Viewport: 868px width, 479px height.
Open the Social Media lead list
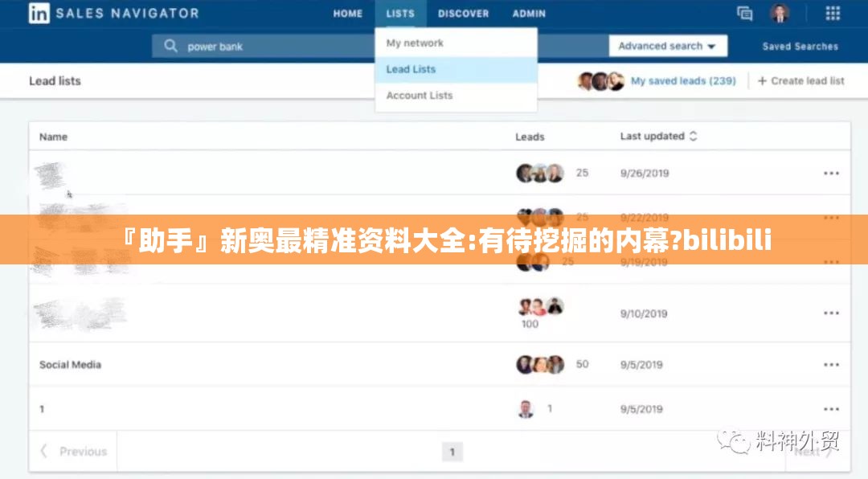coord(70,364)
